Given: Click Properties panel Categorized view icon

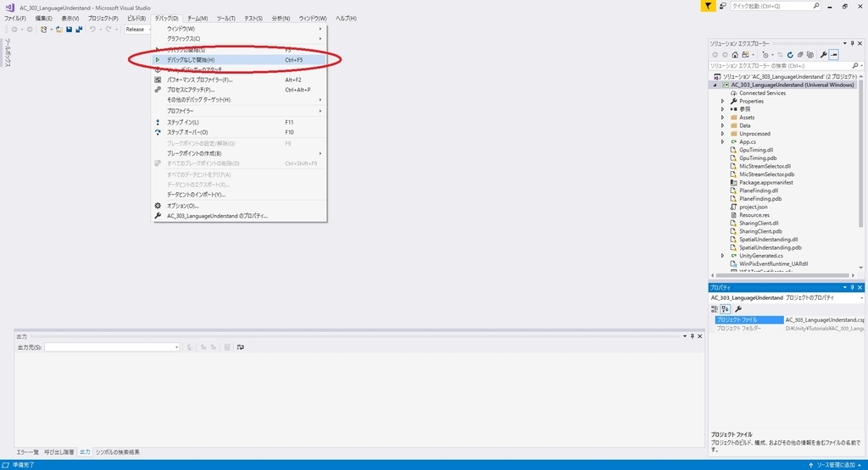Looking at the screenshot, I should click(x=715, y=309).
